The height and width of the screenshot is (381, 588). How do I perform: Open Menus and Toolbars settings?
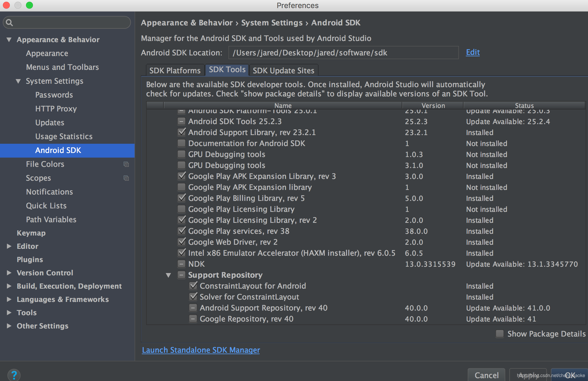[62, 67]
